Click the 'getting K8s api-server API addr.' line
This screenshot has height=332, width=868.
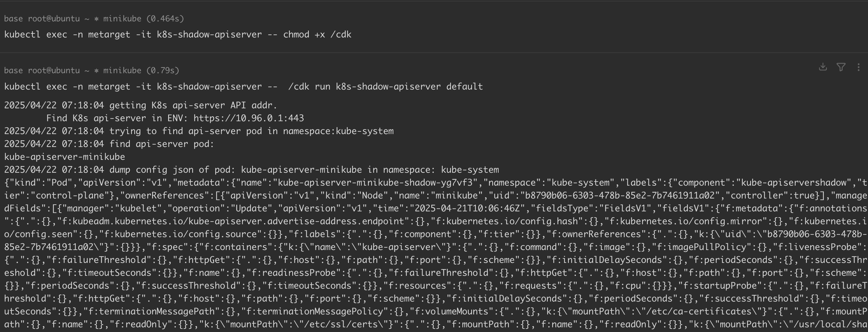click(193, 105)
